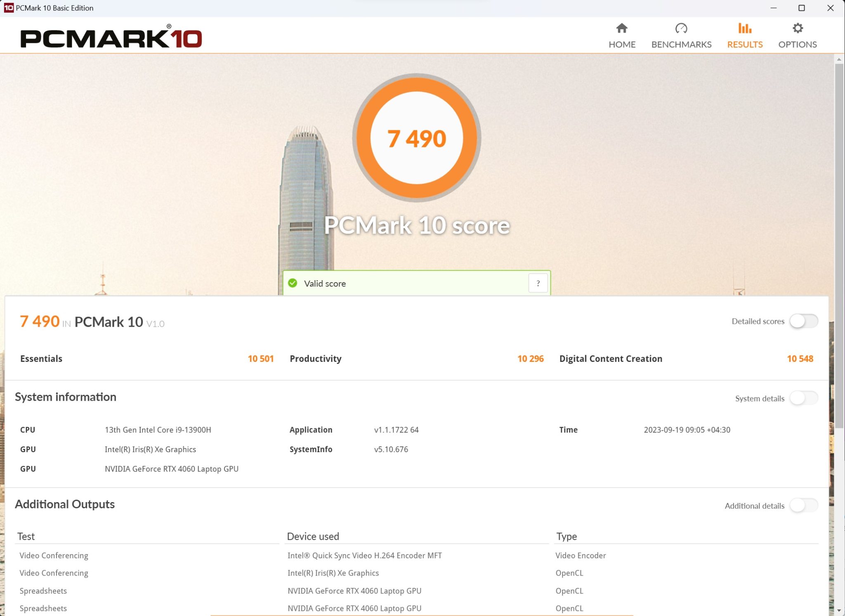Turn on System details toggle
This screenshot has height=616, width=845.
[x=803, y=398]
